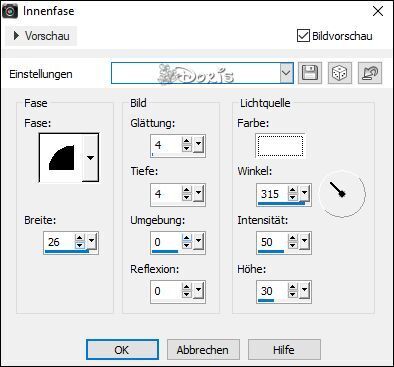Confirm the dialog with OK
The image size is (394, 367).
(x=122, y=350)
